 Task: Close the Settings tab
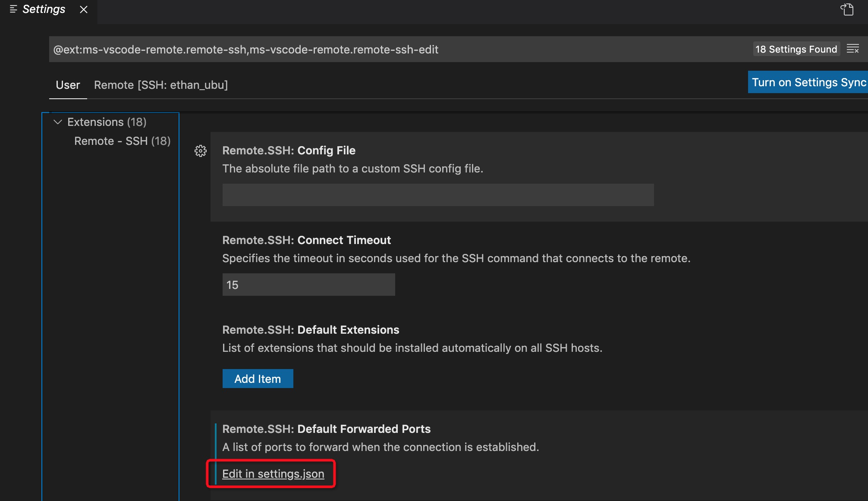(84, 9)
